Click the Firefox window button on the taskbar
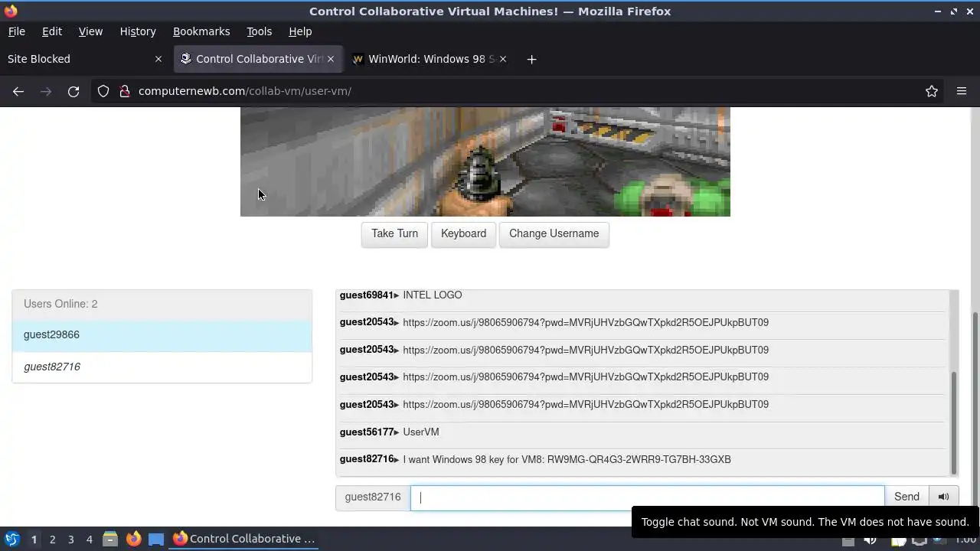 [x=244, y=539]
